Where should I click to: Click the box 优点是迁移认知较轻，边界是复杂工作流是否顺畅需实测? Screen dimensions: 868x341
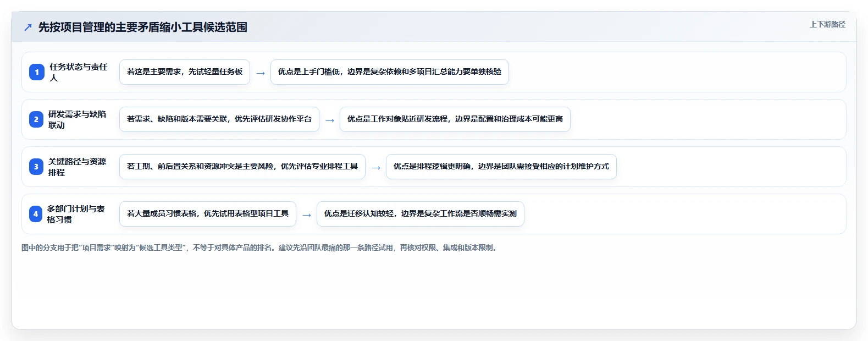[421, 214]
